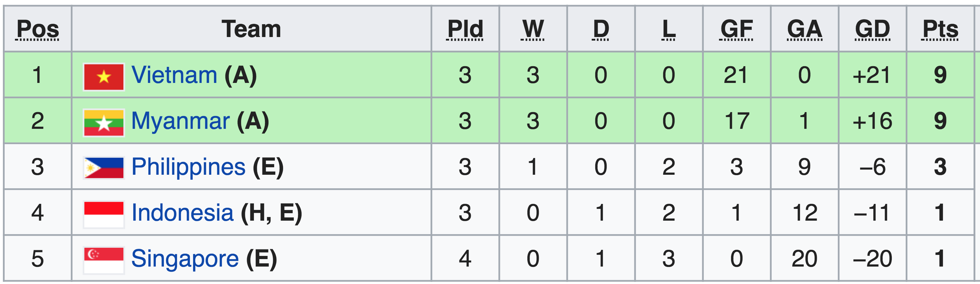Click the Team column header
The height and width of the screenshot is (284, 980).
(x=251, y=29)
